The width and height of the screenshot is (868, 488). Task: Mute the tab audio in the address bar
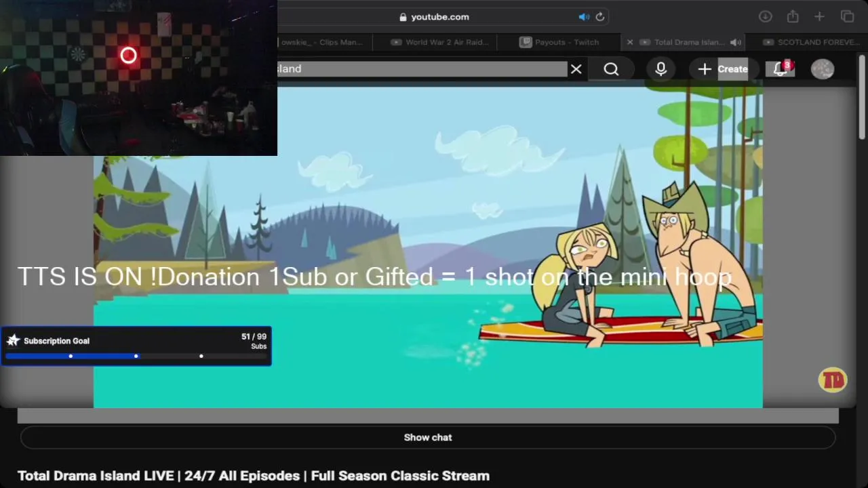(x=584, y=17)
